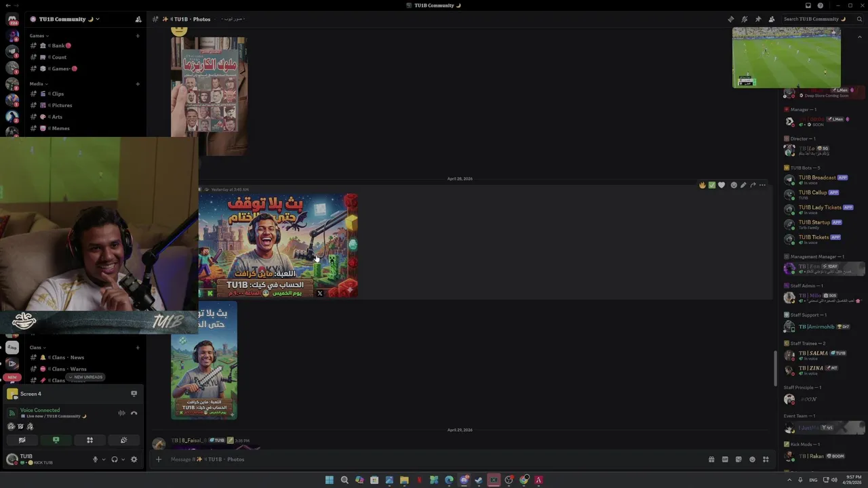Disconnect from voice call
The image size is (868, 488).
(x=134, y=413)
